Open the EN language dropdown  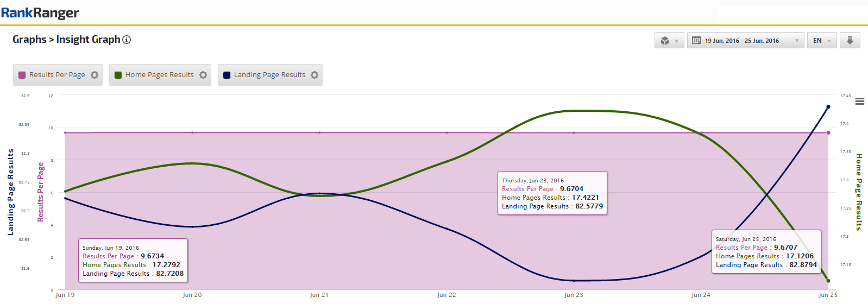point(821,41)
